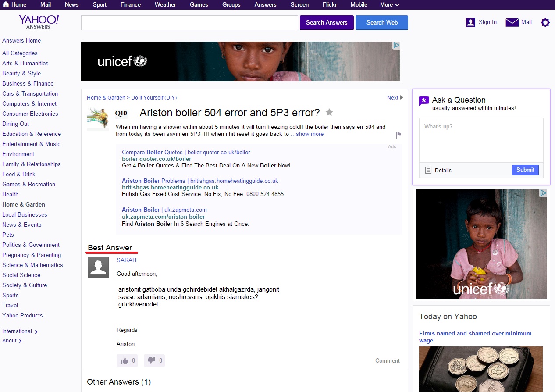The image size is (555, 392).
Task: Click the What's up? question text box
Action: click(481, 140)
